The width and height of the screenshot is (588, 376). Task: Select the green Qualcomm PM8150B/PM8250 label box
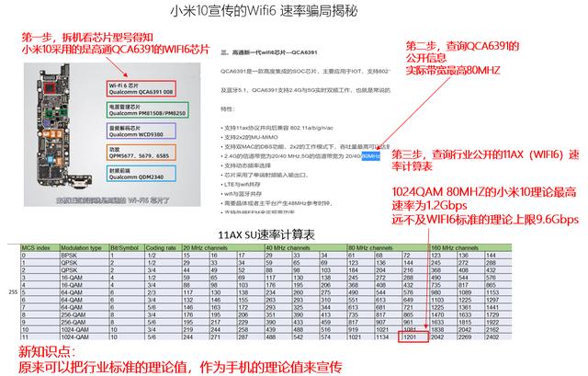click(x=147, y=110)
